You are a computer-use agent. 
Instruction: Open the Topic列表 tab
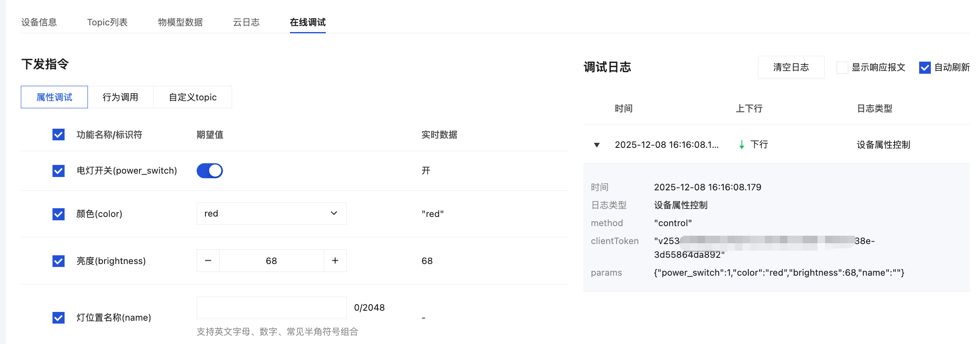click(x=107, y=22)
